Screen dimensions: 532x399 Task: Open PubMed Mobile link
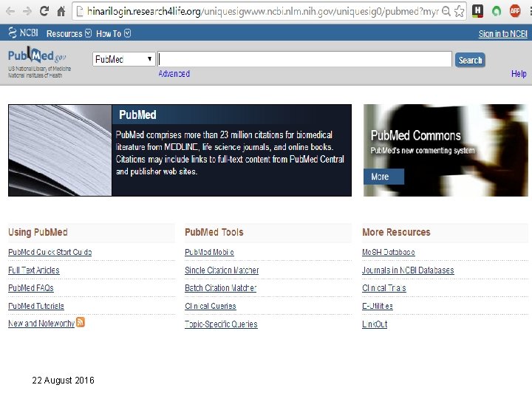[x=209, y=252]
